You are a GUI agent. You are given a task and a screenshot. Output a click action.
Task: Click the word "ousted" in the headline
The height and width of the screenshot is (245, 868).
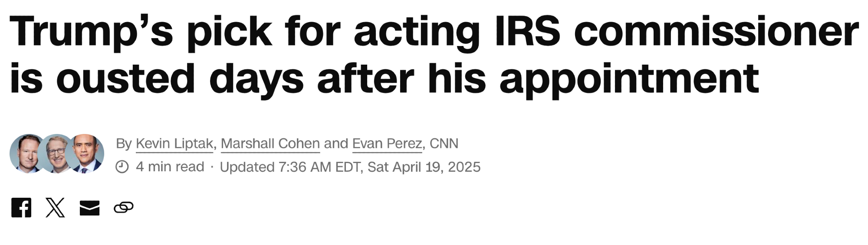[x=125, y=79]
